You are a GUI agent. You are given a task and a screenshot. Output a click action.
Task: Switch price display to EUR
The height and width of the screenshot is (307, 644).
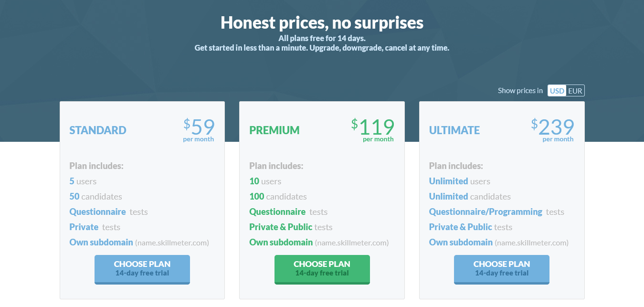pyautogui.click(x=576, y=90)
